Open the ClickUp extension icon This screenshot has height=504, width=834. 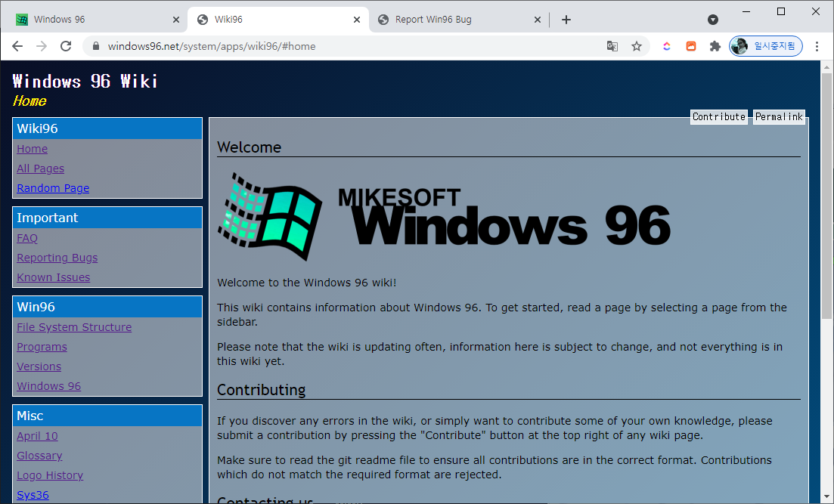666,46
